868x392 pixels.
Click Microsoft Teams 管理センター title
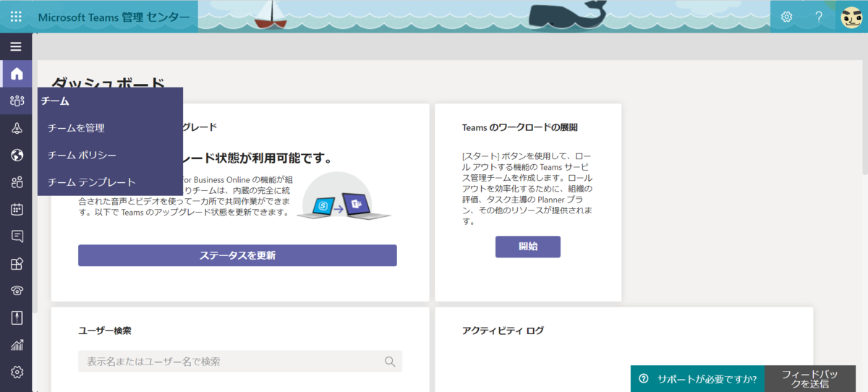[114, 17]
